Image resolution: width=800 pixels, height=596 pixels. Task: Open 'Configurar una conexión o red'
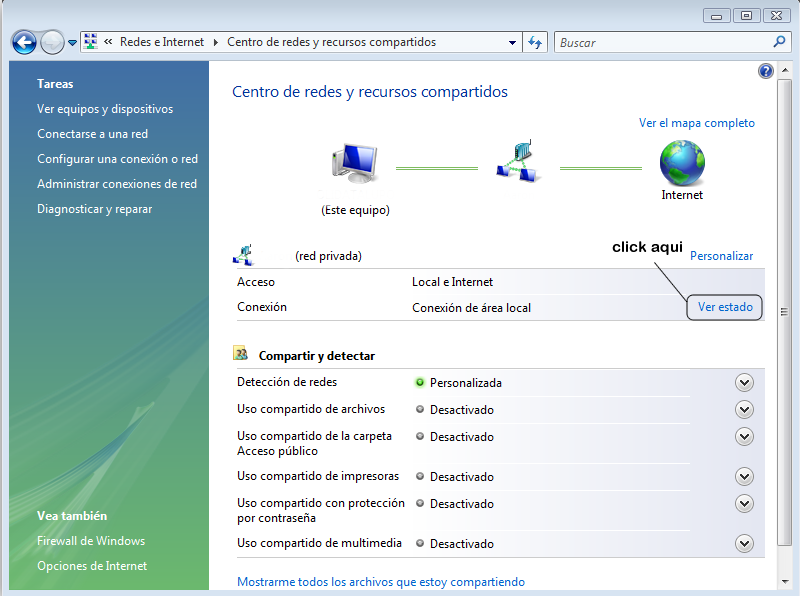pyautogui.click(x=117, y=159)
